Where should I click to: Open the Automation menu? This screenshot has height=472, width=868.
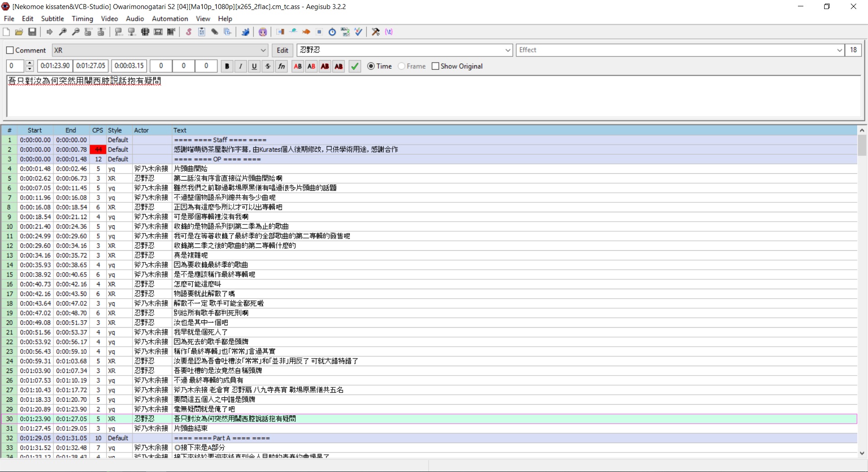click(x=170, y=19)
